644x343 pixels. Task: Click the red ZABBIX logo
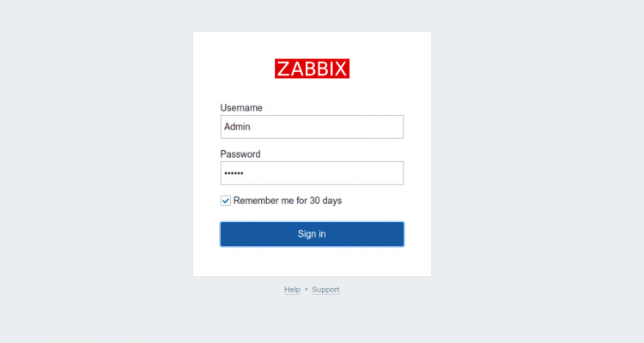pyautogui.click(x=312, y=69)
